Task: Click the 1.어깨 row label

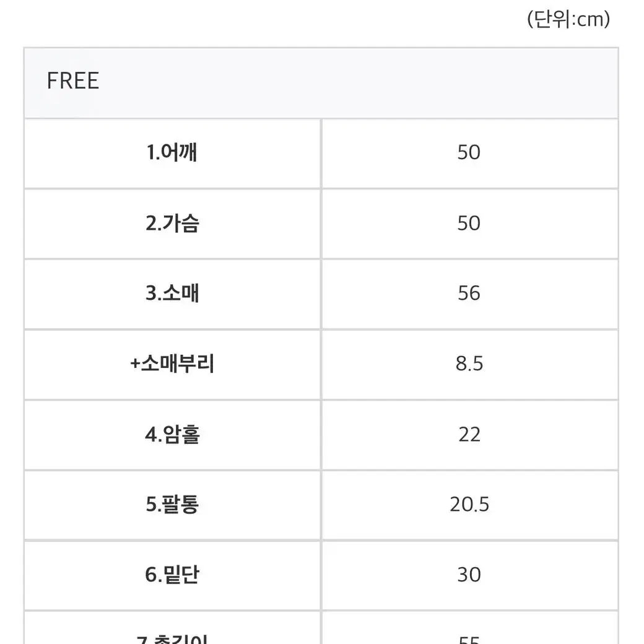Action: pyautogui.click(x=172, y=152)
